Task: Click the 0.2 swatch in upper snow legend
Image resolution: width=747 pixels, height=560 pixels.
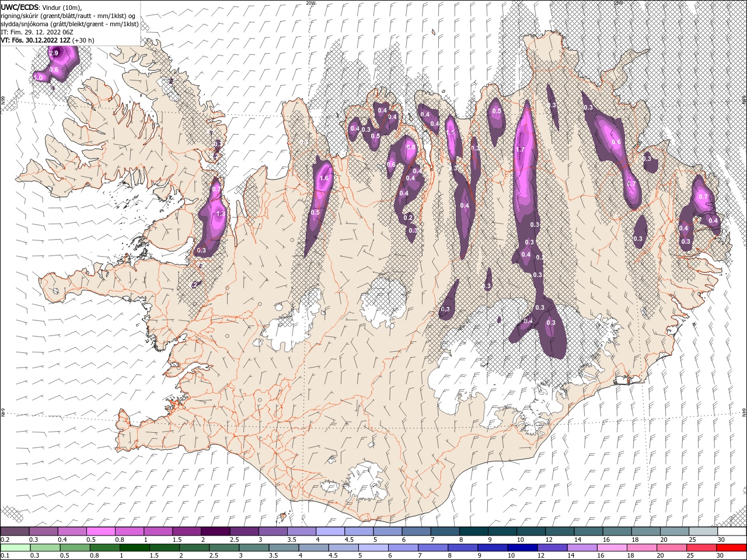Action: [x=15, y=531]
